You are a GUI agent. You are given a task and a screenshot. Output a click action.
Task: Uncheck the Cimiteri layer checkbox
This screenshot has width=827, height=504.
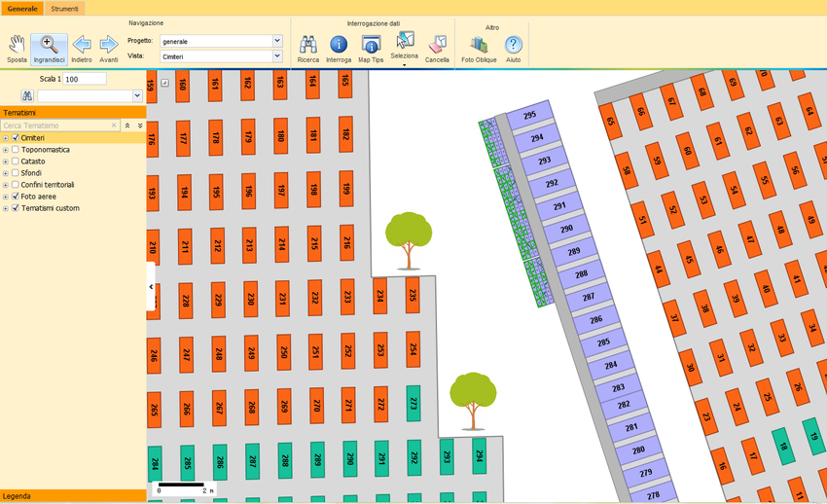click(x=16, y=137)
